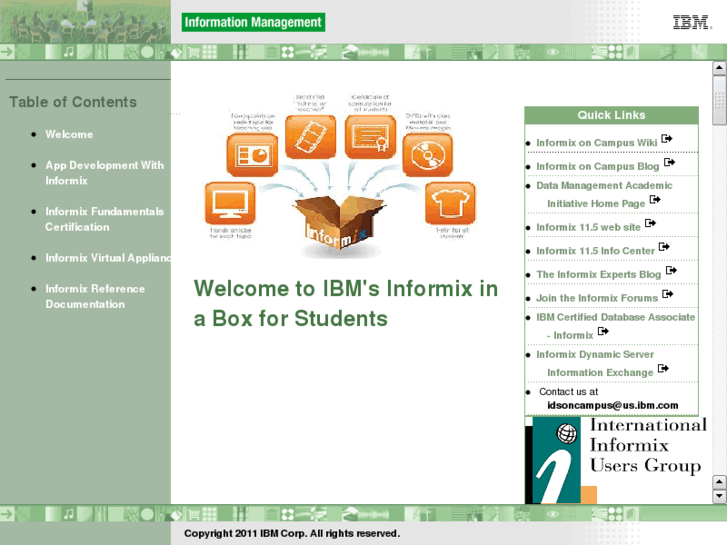Open Informix Reference Documentation section

(x=95, y=296)
